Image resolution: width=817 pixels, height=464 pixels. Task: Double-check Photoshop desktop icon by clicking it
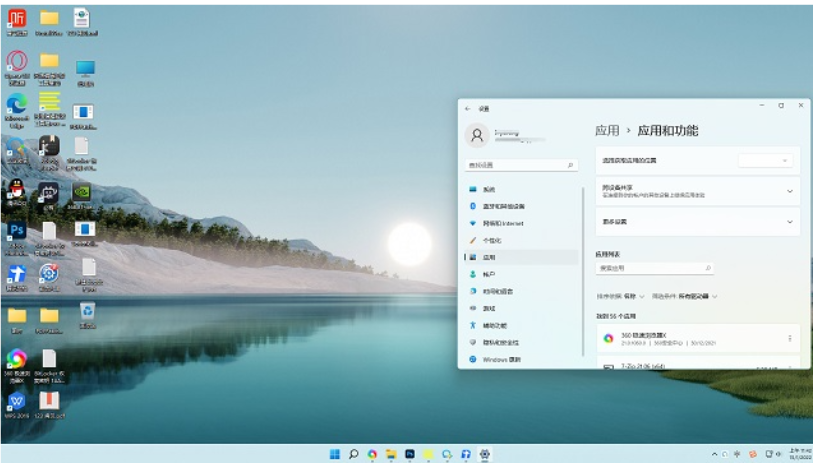coord(16,231)
